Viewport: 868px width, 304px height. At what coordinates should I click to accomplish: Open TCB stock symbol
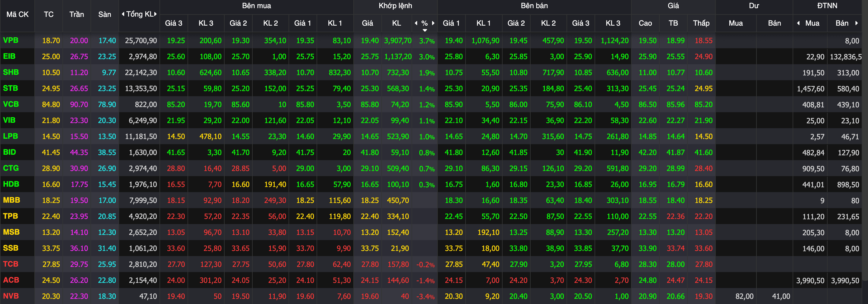pyautogui.click(x=11, y=264)
